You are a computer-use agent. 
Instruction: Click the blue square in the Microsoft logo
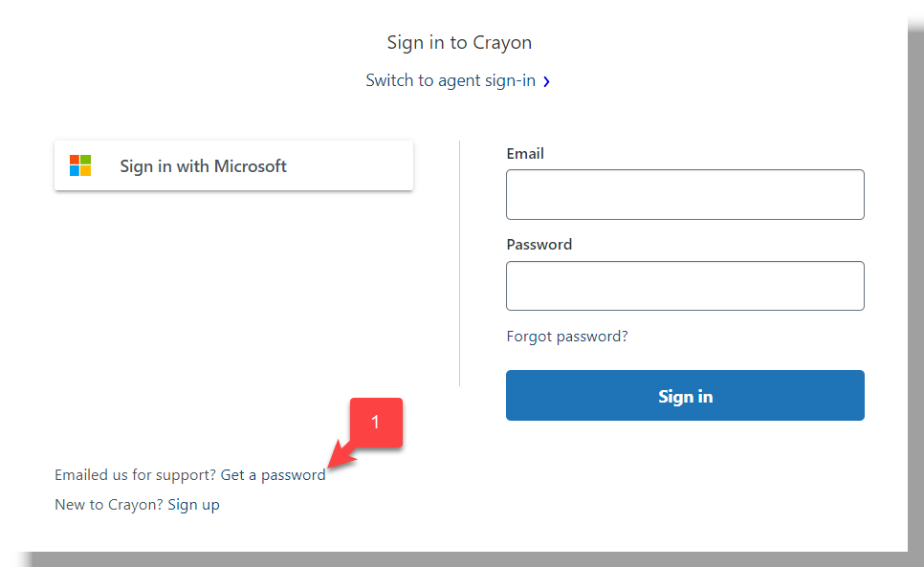click(x=76, y=170)
